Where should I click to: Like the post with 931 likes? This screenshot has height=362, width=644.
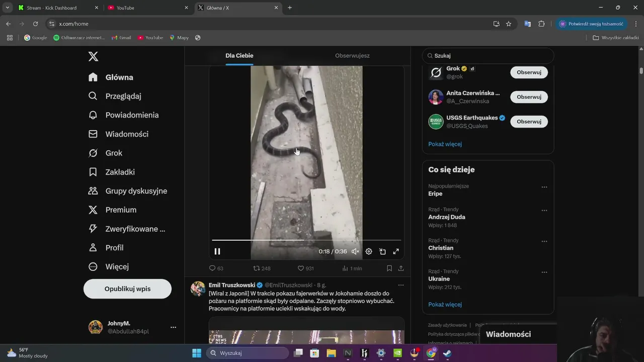click(305, 268)
